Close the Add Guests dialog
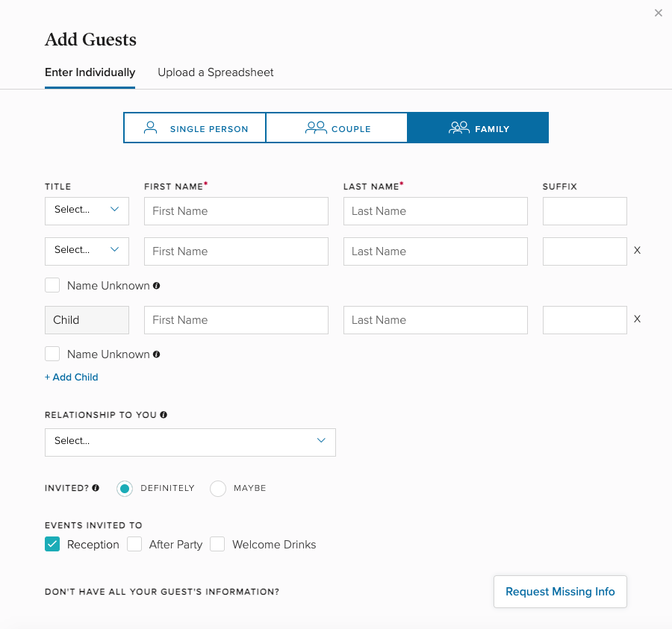The image size is (672, 629). (659, 13)
